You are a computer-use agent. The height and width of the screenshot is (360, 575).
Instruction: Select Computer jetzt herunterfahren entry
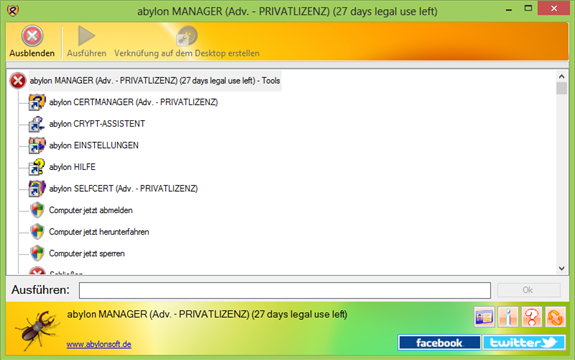99,232
